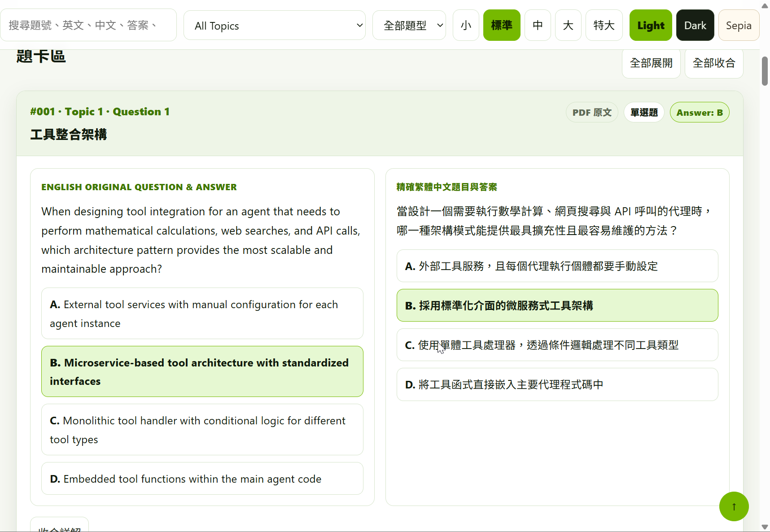Select English option D Embedded tool functions
This screenshot has height=532, width=770.
coord(202,479)
